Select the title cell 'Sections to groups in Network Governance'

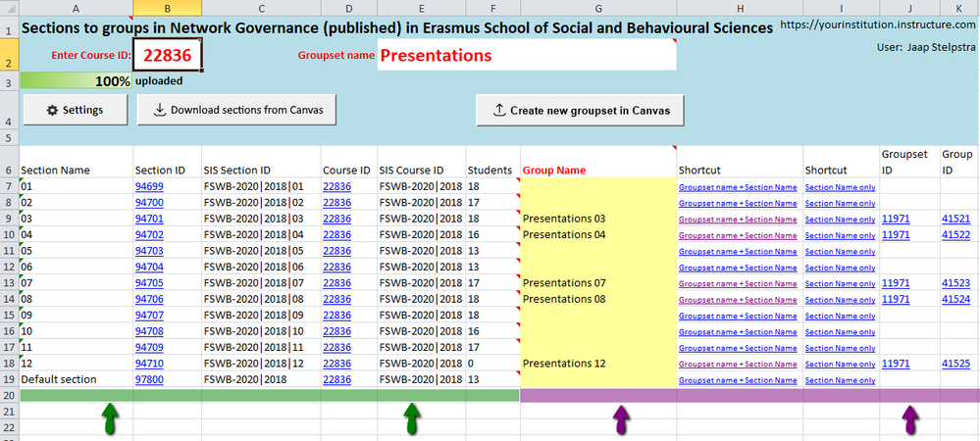pos(396,27)
